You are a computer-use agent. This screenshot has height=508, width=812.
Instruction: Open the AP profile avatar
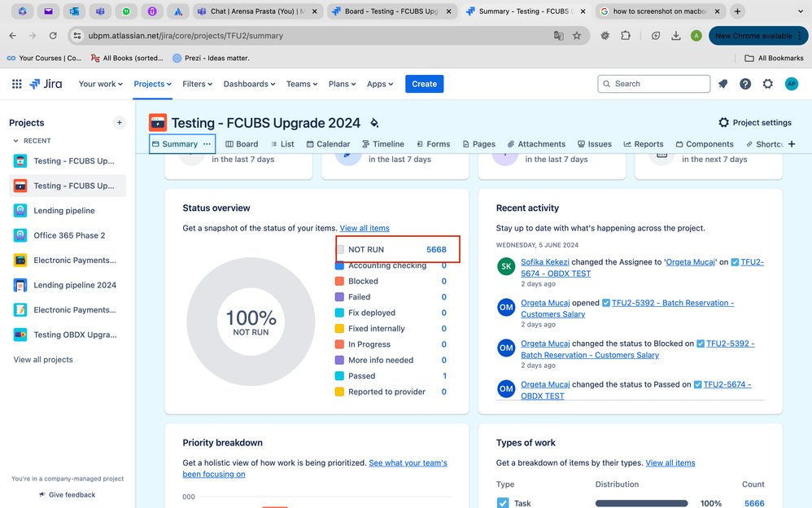792,84
